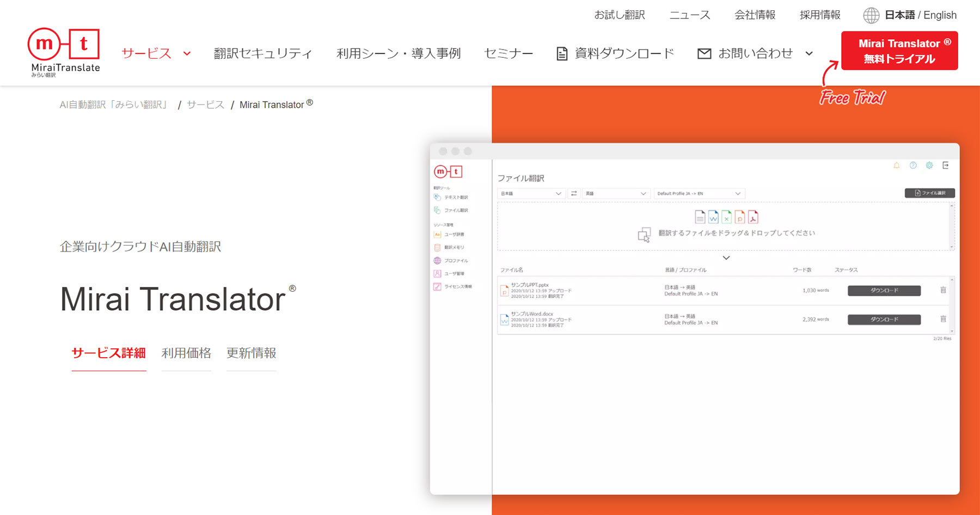Click the Word file type icon in the drop zone

713,217
